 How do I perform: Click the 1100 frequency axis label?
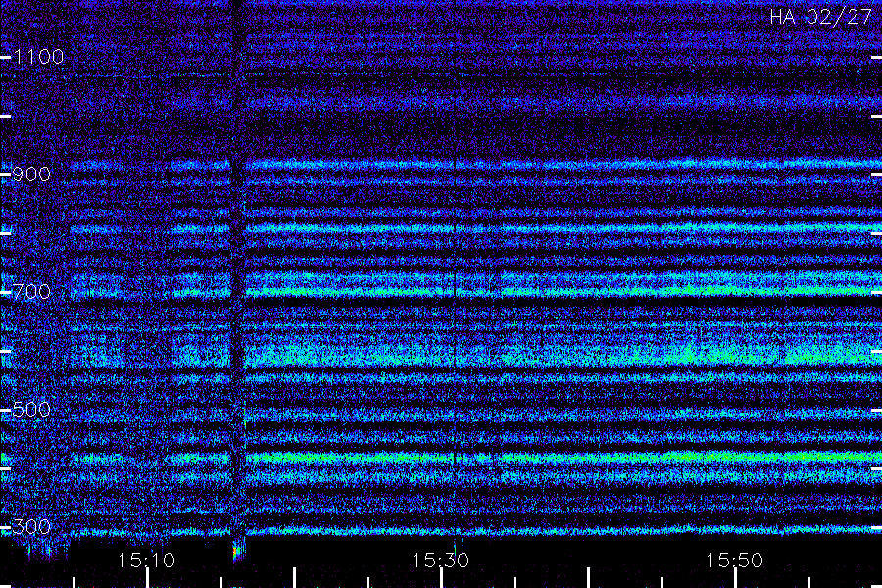click(39, 57)
